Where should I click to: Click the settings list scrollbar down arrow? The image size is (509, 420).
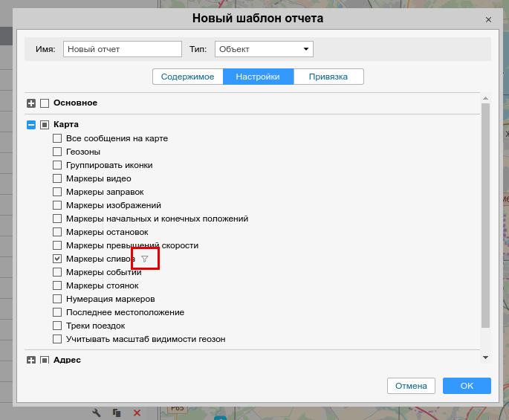pyautogui.click(x=485, y=358)
